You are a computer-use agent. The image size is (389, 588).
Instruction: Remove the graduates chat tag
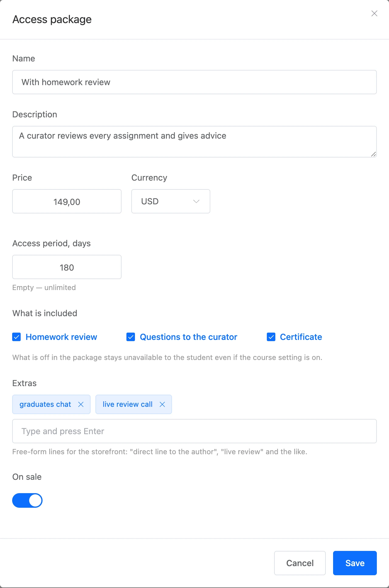[x=81, y=404]
